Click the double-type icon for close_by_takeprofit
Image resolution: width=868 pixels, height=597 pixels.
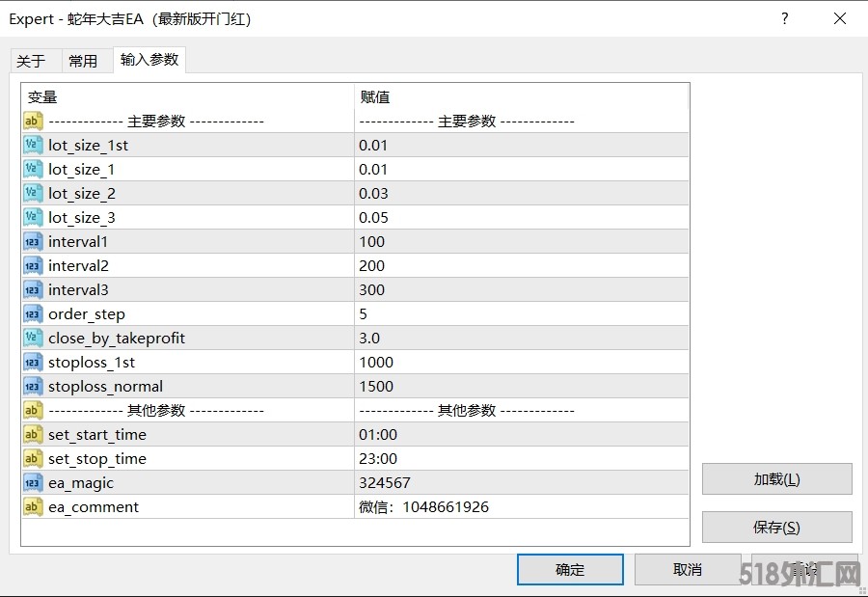[x=33, y=338]
